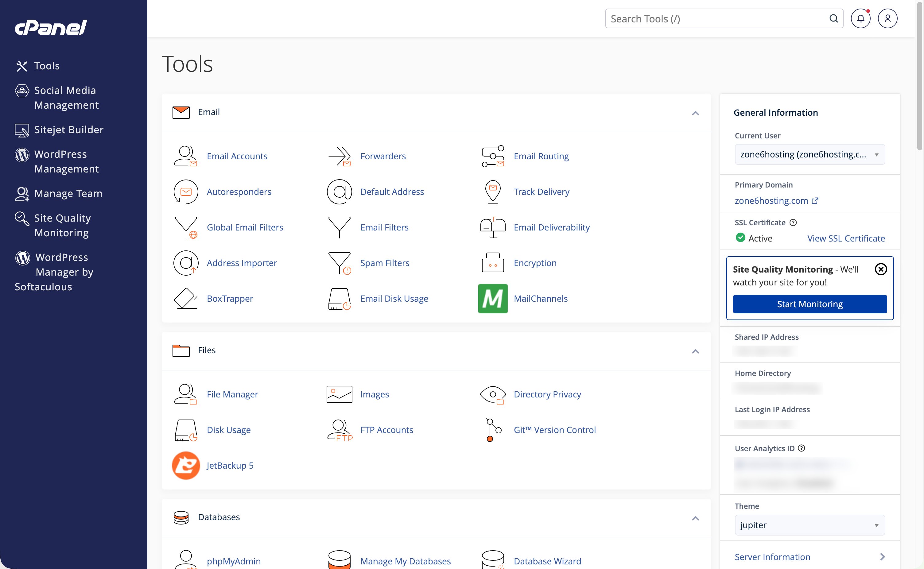Expand Server Information chevron
Viewport: 924px width, 569px height.
click(883, 557)
